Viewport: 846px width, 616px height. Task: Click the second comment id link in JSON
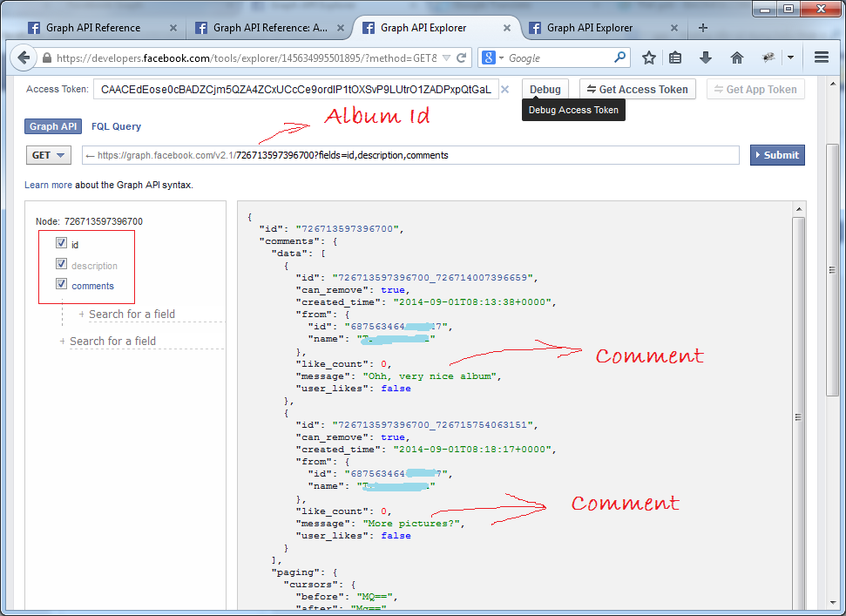[435, 425]
